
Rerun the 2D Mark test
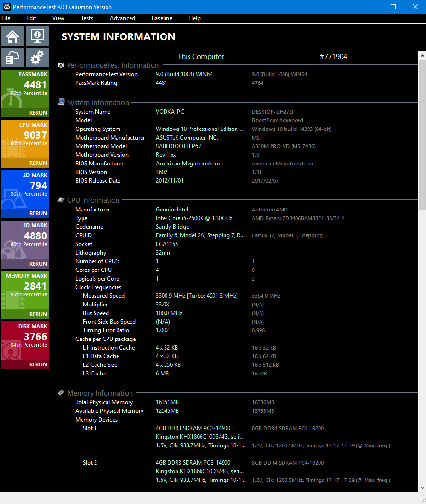coord(38,213)
